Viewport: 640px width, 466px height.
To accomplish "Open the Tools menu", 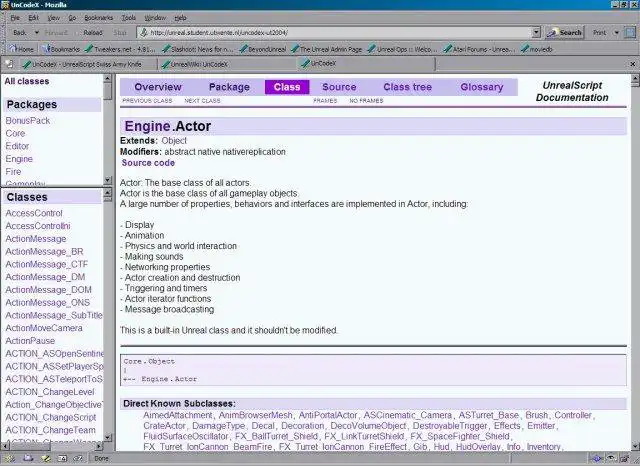I will 129,18.
